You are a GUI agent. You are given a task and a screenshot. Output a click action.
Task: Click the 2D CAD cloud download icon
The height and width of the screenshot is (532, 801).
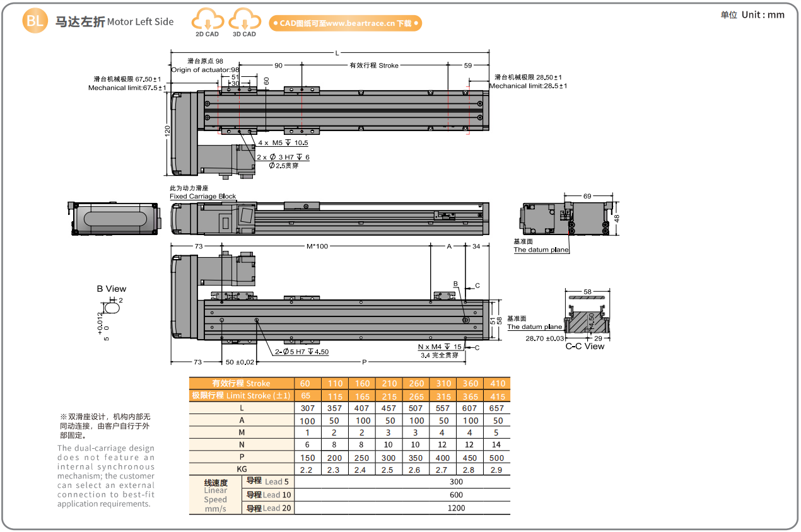coord(207,21)
